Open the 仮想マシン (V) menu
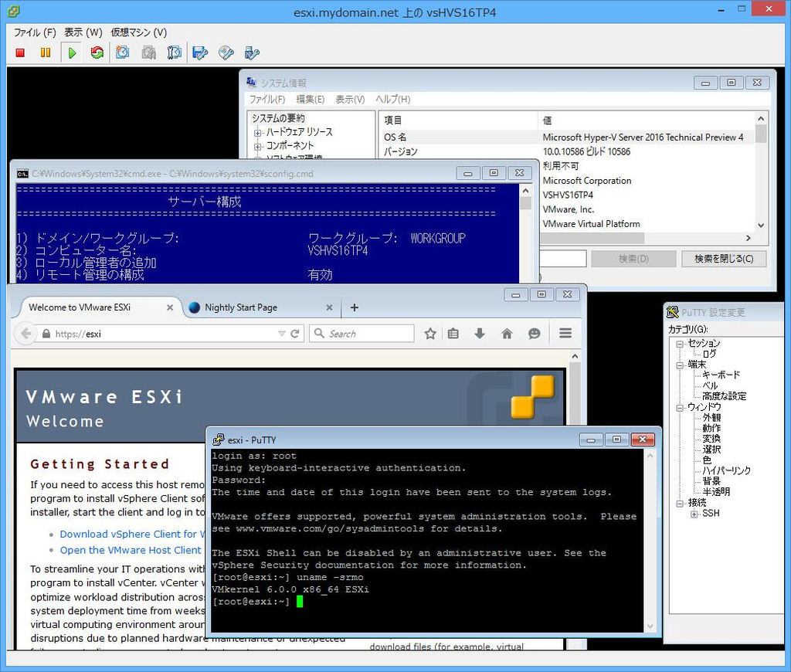 [139, 32]
